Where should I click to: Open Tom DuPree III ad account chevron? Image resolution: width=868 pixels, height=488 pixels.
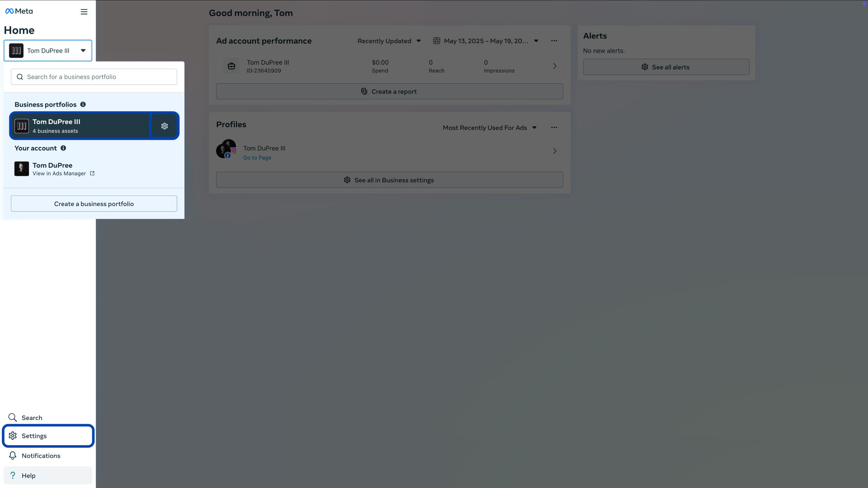click(x=555, y=66)
